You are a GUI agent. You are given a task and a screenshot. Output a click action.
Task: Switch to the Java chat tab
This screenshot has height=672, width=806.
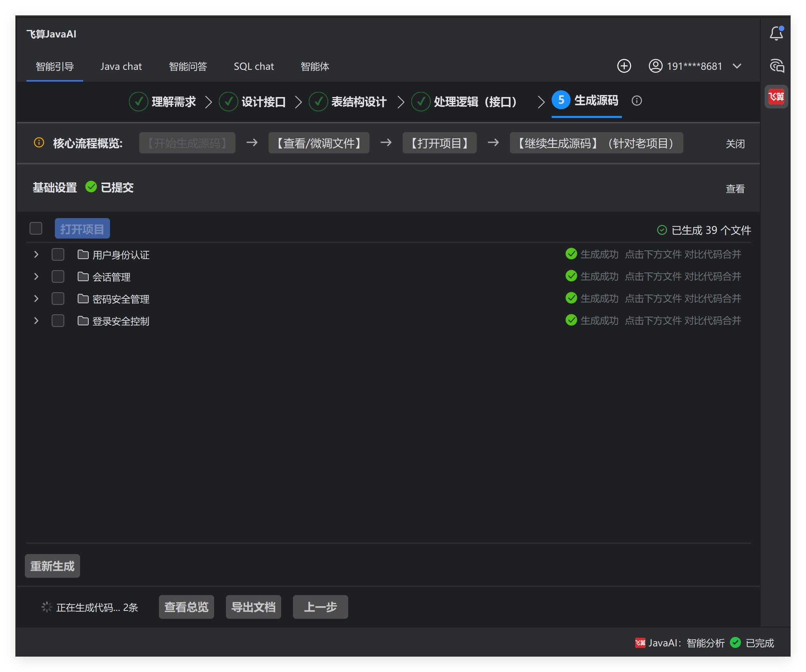(x=121, y=66)
